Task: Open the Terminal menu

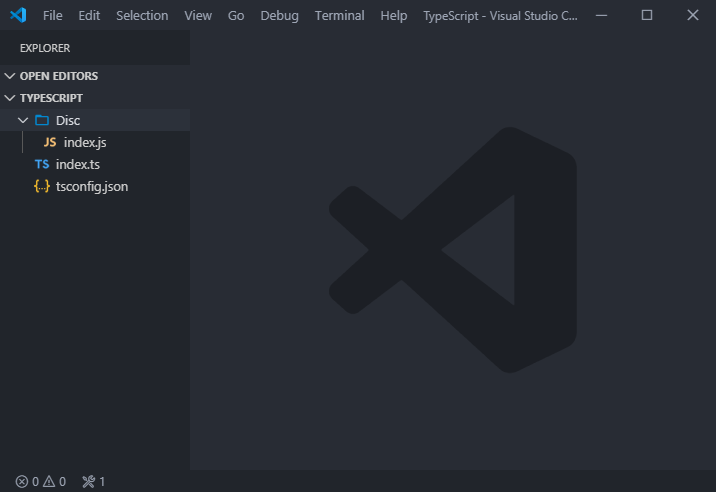Action: pyautogui.click(x=340, y=16)
